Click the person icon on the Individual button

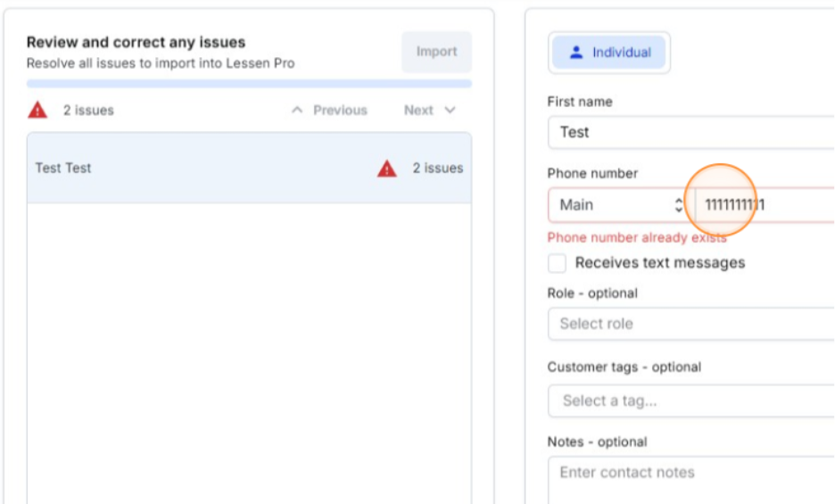[x=576, y=53]
